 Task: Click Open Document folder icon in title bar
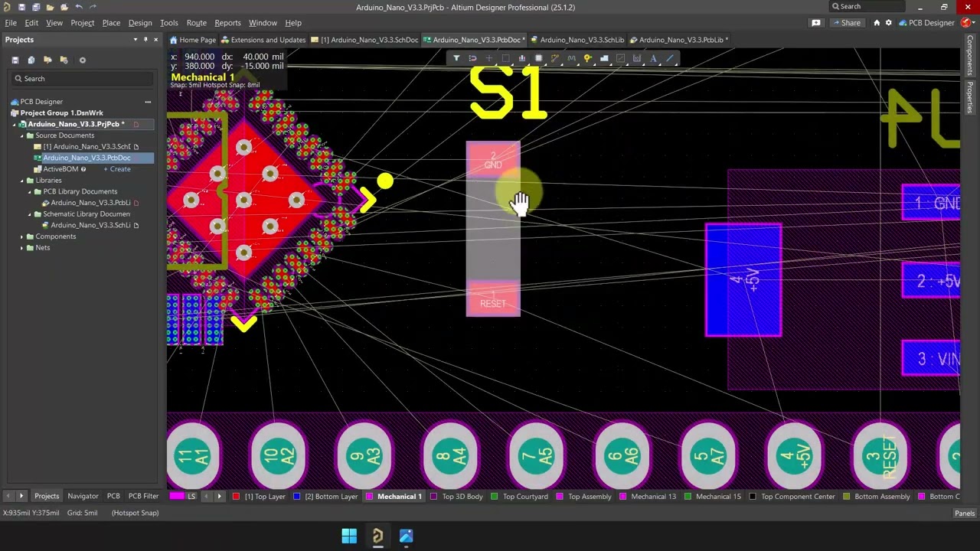[x=51, y=7]
